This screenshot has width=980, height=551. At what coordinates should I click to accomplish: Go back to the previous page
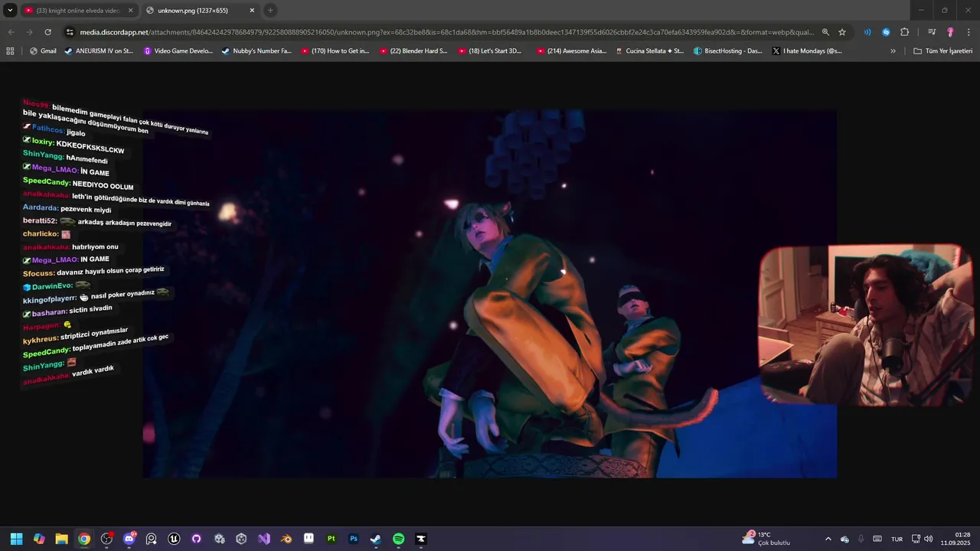(11, 32)
